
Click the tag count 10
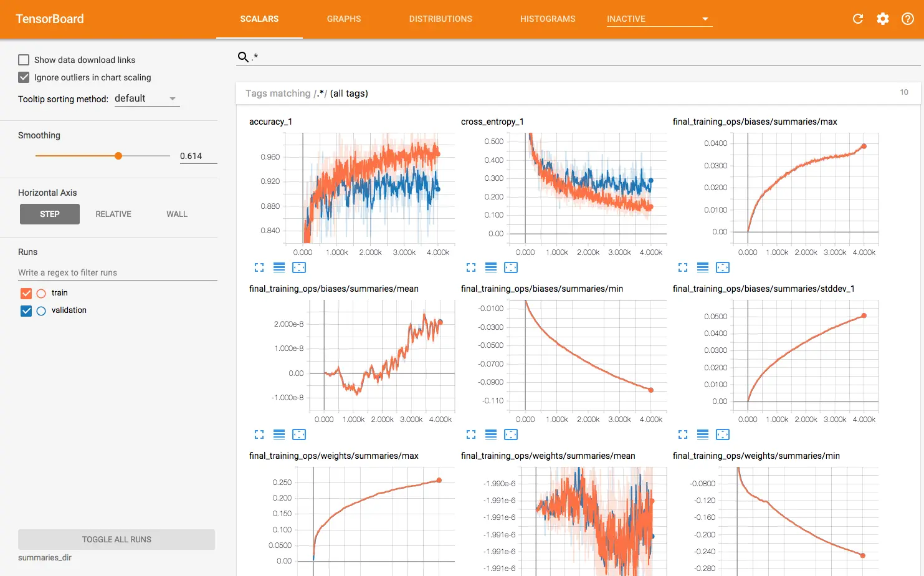(x=904, y=92)
